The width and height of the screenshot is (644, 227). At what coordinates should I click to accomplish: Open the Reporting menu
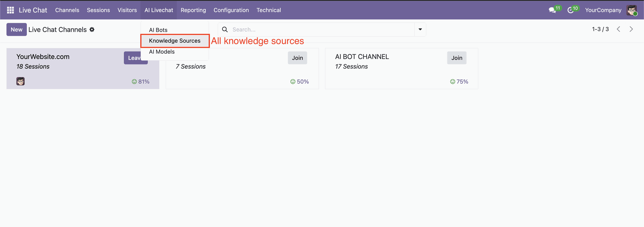[x=193, y=10]
